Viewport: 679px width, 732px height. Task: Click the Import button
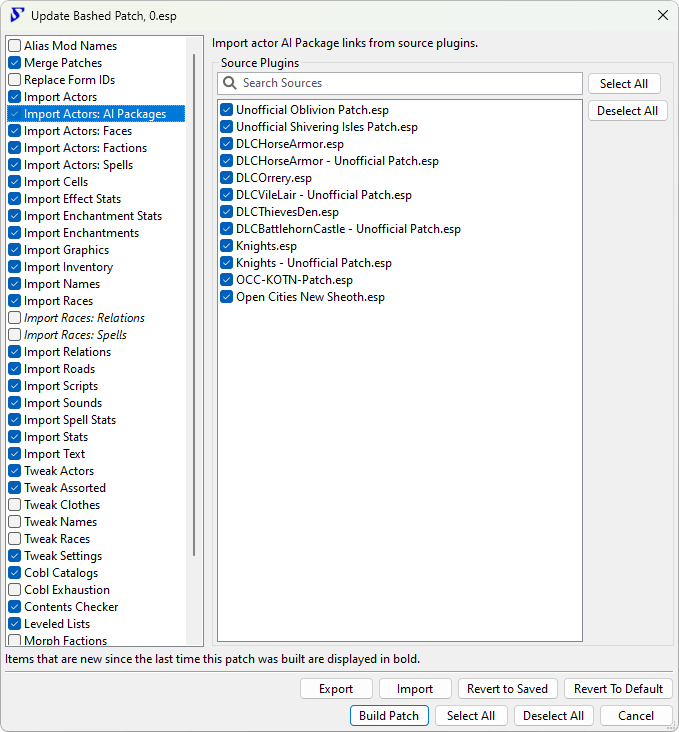(x=415, y=689)
